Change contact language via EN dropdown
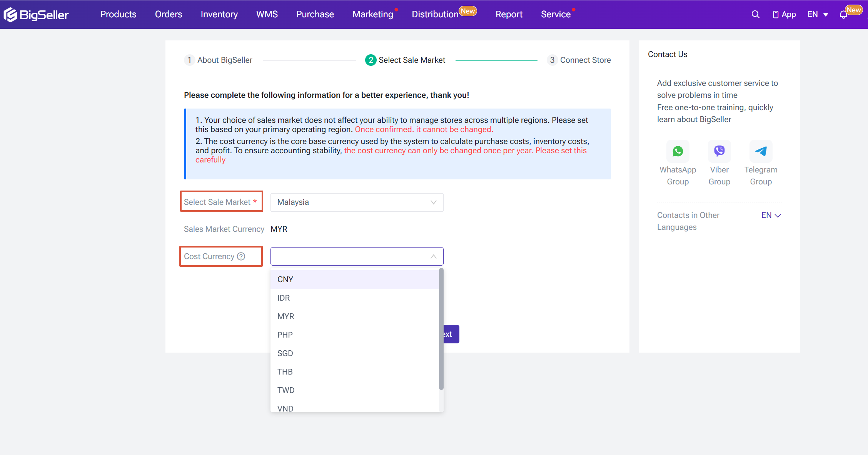The width and height of the screenshot is (868, 455). [x=771, y=215]
